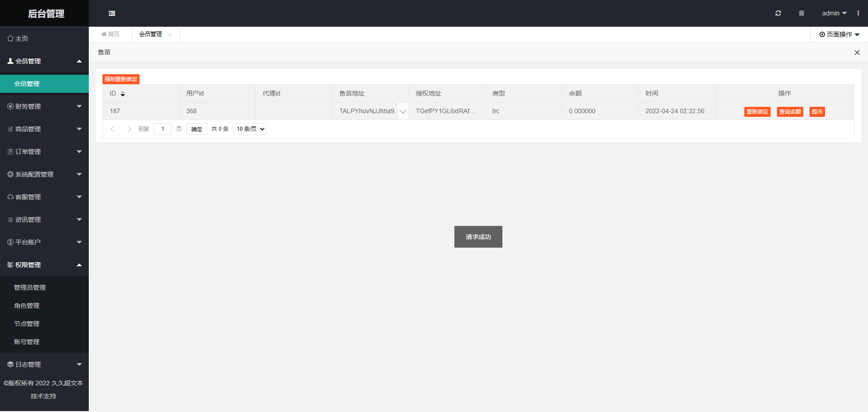The image size is (868, 412).
Task: Go to previous page arrow
Action: pyautogui.click(x=112, y=129)
